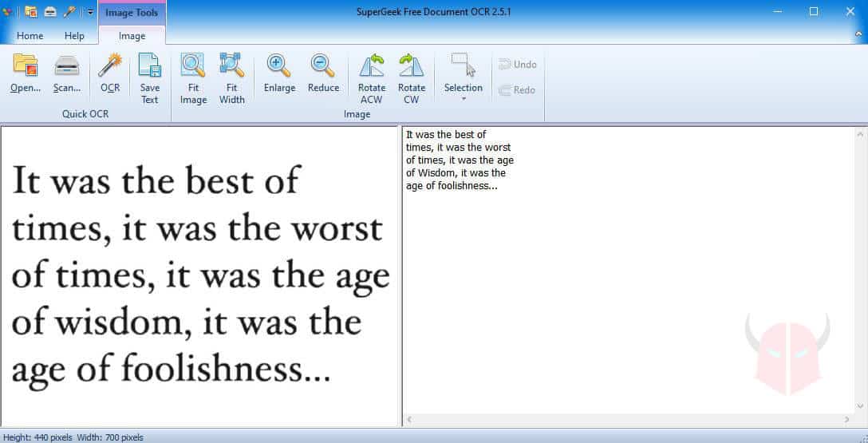The image size is (868, 443).
Task: Click the horizontal scrollbar in the text pane
Action: coord(626,419)
